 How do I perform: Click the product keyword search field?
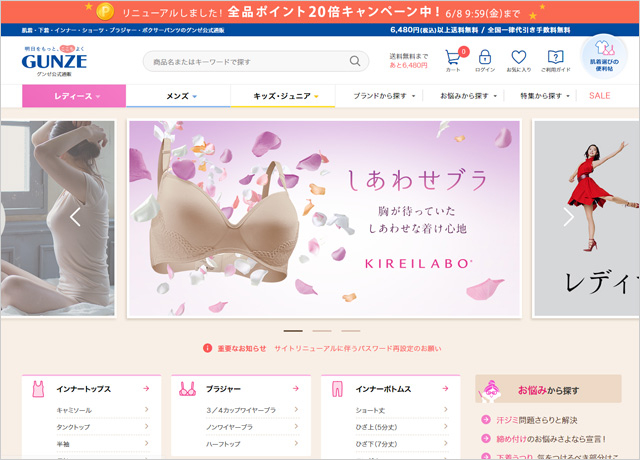(x=256, y=61)
